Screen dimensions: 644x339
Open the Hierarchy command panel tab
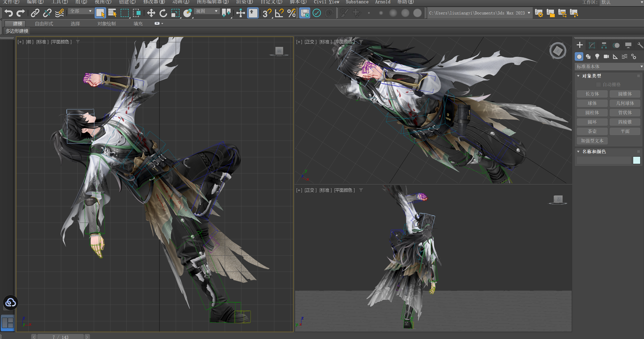604,45
